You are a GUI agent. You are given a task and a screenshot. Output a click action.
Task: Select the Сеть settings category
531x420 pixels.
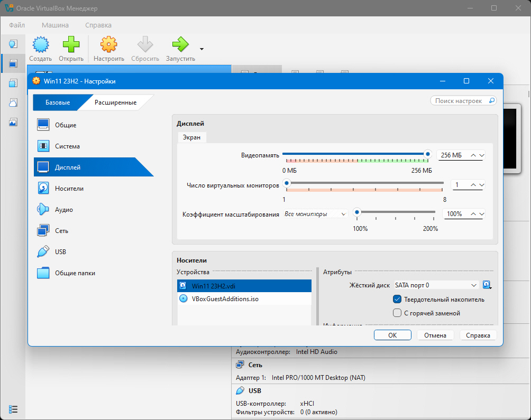point(61,231)
